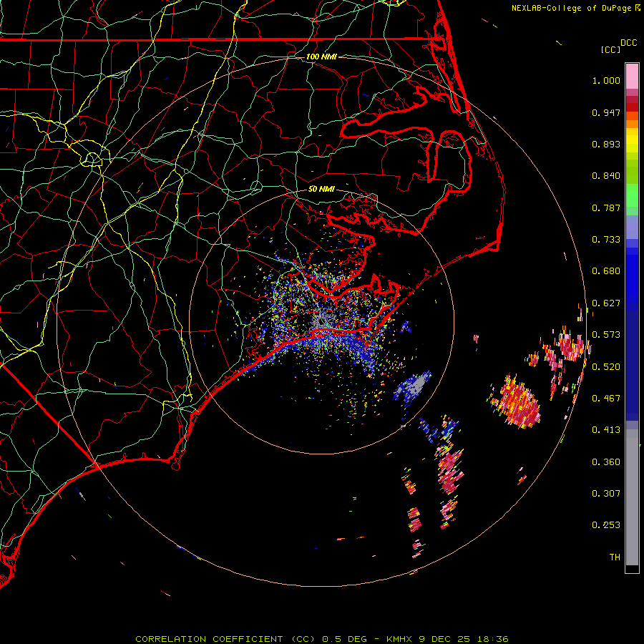Click the 0.840 legend value
The image size is (644, 644).
(x=606, y=176)
